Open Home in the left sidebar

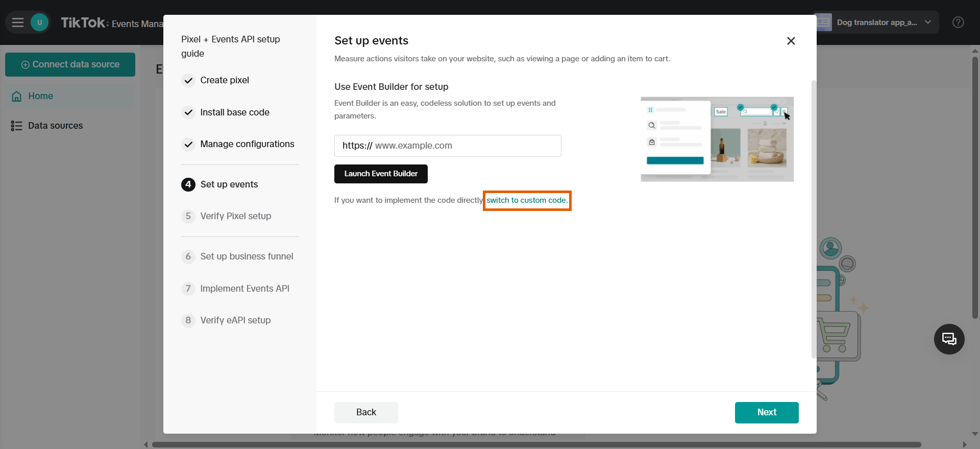click(x=70, y=96)
